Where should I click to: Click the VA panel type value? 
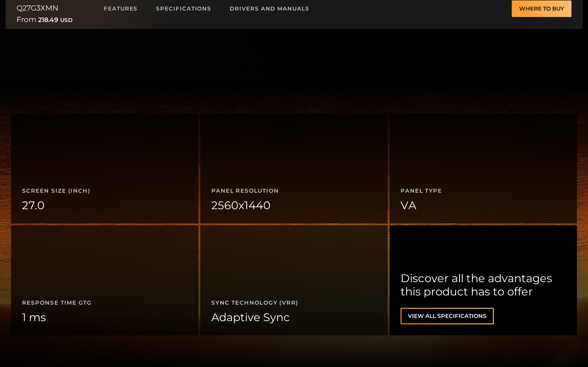click(x=408, y=206)
